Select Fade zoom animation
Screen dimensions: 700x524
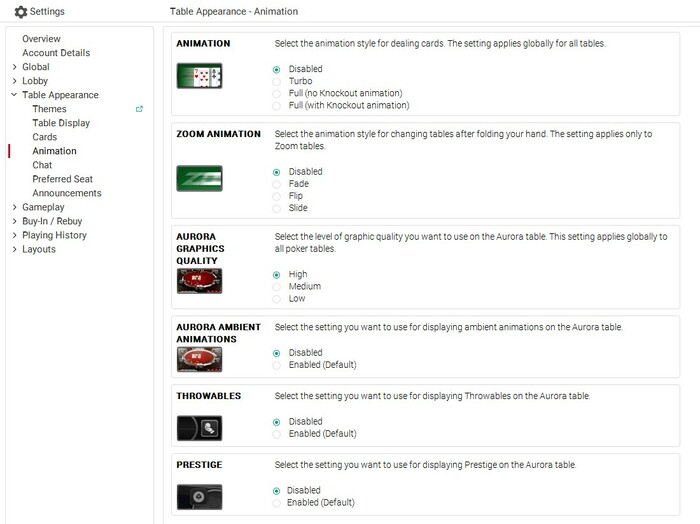pos(277,184)
